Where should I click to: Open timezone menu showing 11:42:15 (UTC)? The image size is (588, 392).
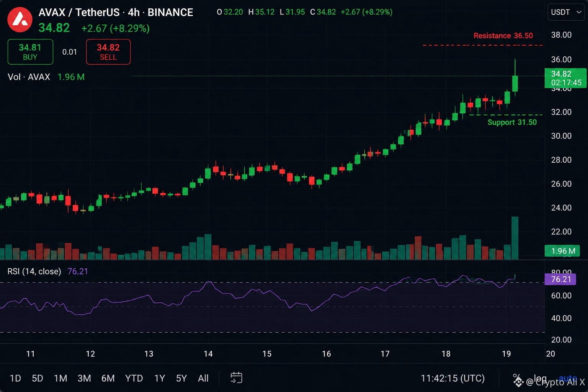tap(452, 378)
